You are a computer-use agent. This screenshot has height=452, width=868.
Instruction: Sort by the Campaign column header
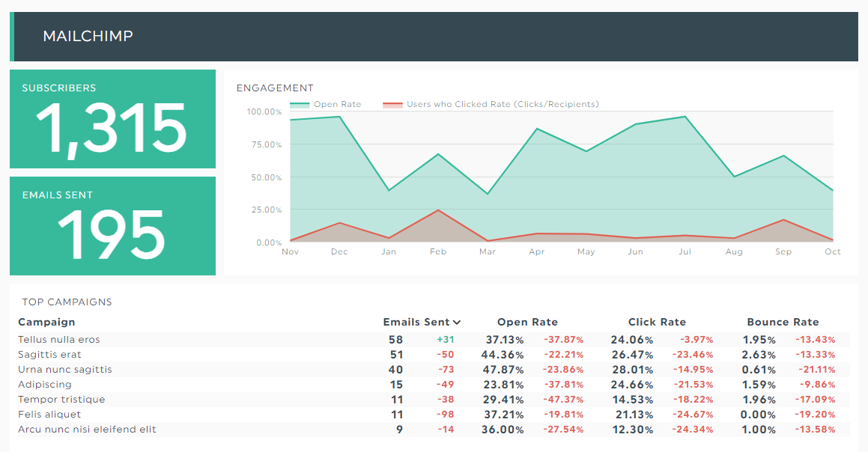tap(46, 322)
